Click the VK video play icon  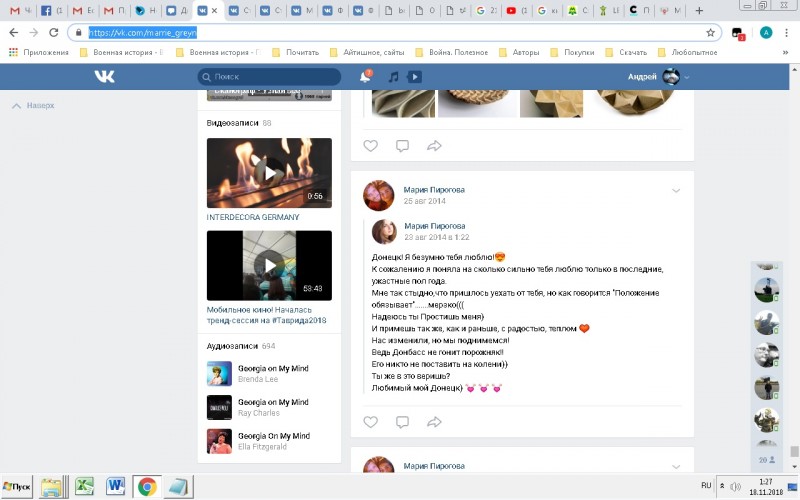(x=414, y=77)
